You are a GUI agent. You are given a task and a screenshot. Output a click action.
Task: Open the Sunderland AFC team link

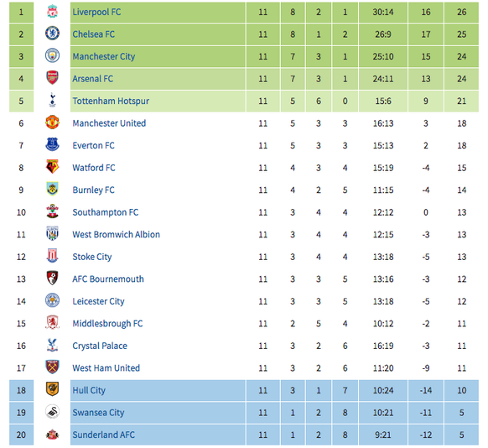coord(104,435)
